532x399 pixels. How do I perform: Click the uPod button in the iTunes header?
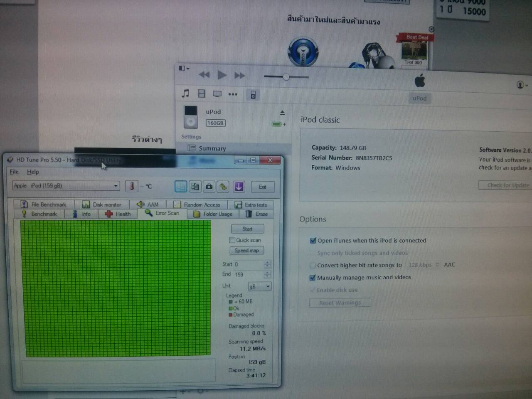click(x=420, y=99)
